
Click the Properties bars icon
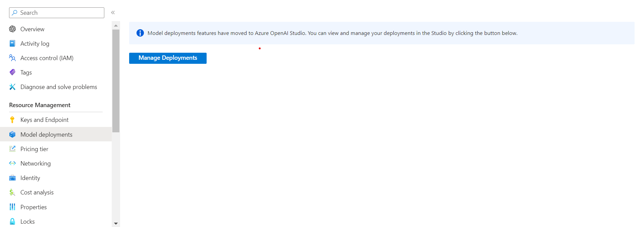tap(12, 207)
